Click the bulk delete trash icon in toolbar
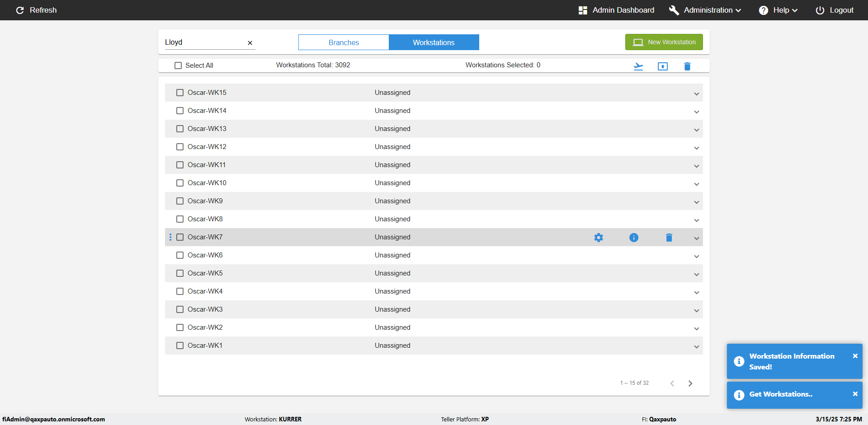The image size is (868, 425). pos(687,66)
